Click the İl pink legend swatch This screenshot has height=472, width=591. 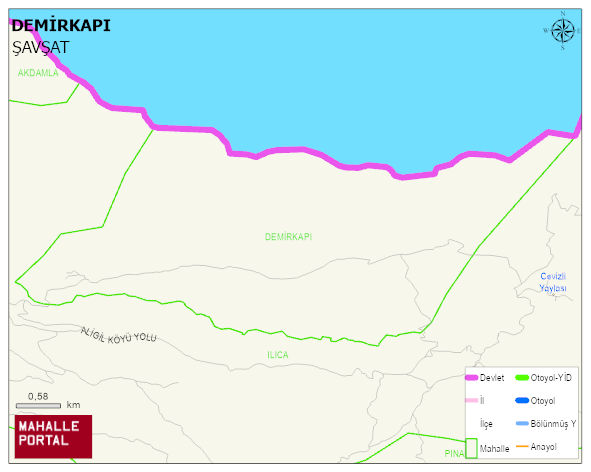[472, 400]
